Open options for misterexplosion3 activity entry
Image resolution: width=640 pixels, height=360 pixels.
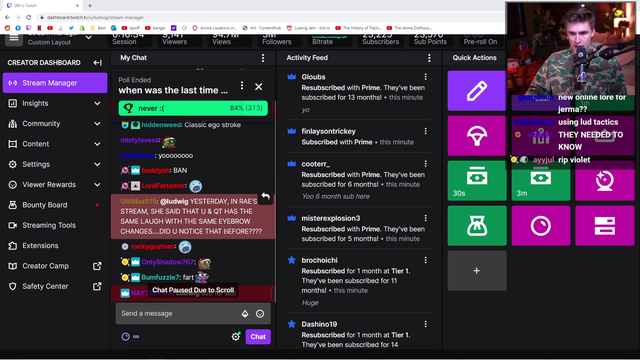click(x=426, y=218)
